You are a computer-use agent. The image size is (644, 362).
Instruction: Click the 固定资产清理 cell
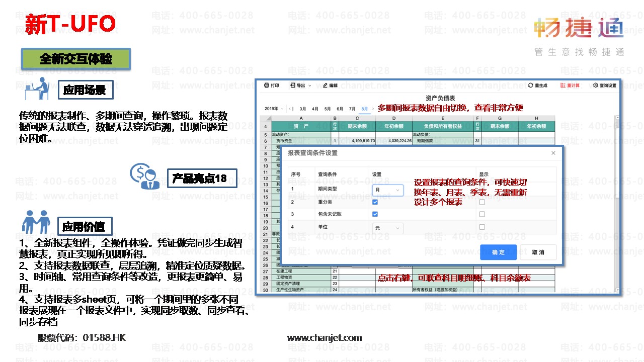tap(301, 284)
